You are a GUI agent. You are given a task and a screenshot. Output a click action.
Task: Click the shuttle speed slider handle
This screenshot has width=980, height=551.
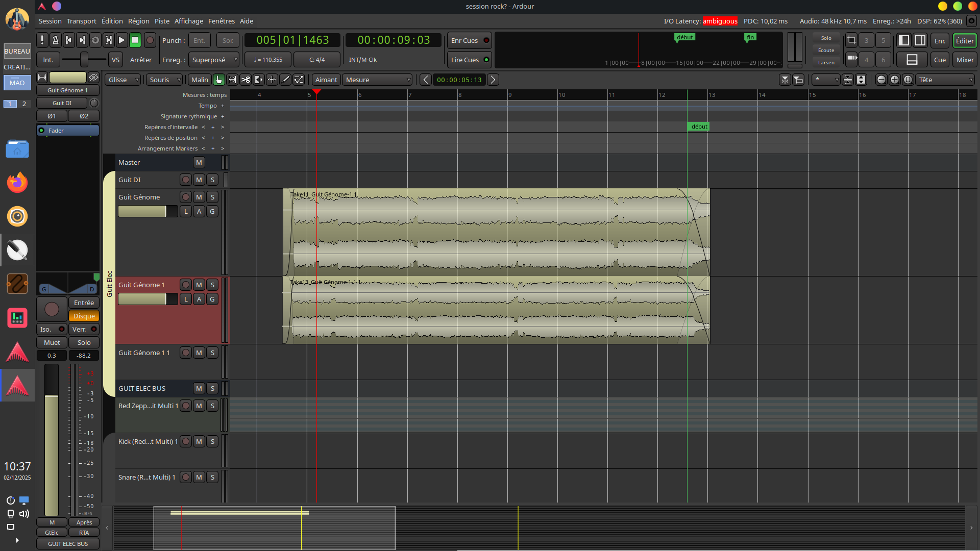(x=84, y=60)
